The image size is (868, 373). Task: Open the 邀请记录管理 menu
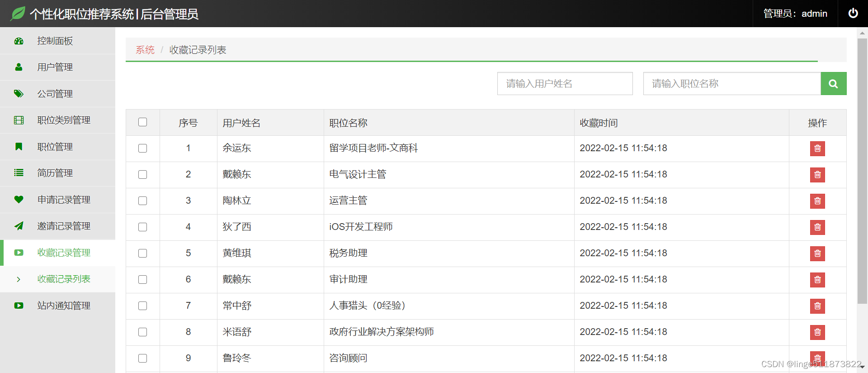[x=57, y=226]
